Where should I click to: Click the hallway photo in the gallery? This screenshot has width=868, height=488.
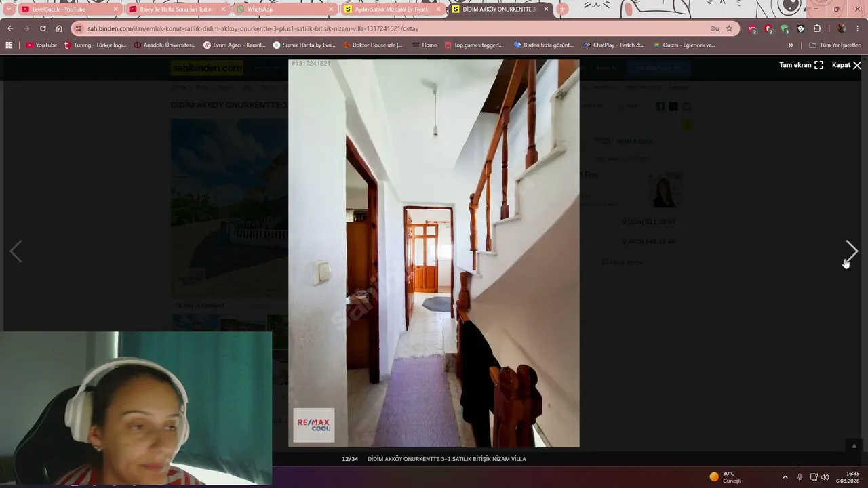434,253
